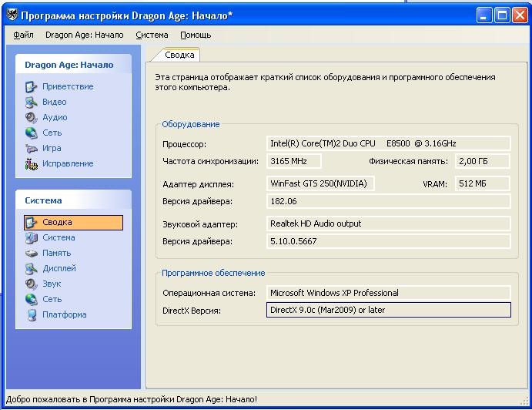This screenshot has width=532, height=410.
Task: Click the Игра controller icon
Action: (x=32, y=149)
